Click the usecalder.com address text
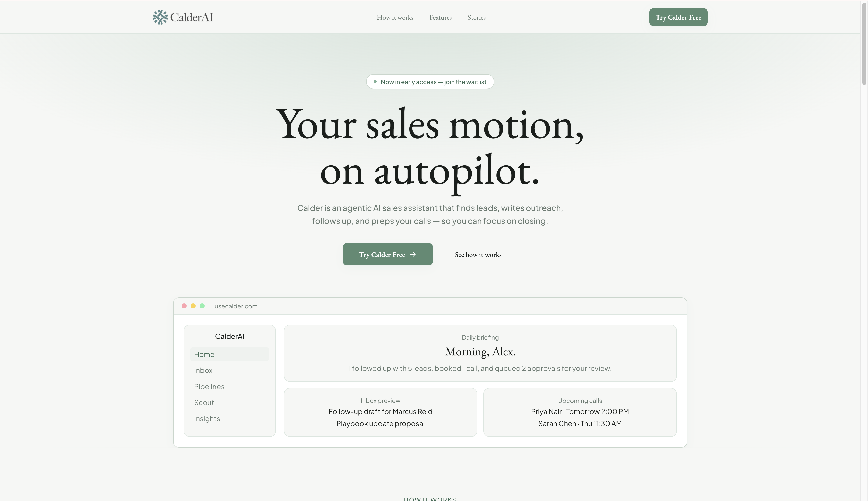Image resolution: width=868 pixels, height=501 pixels. pyautogui.click(x=236, y=306)
